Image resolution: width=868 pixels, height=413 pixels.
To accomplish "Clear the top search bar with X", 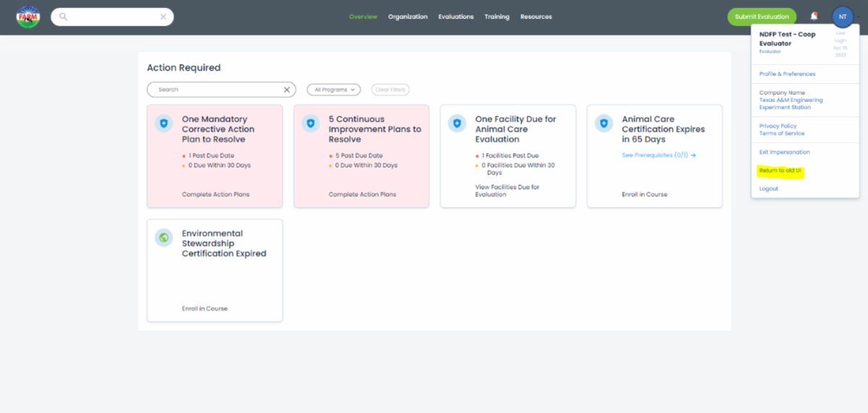I will click(x=163, y=17).
